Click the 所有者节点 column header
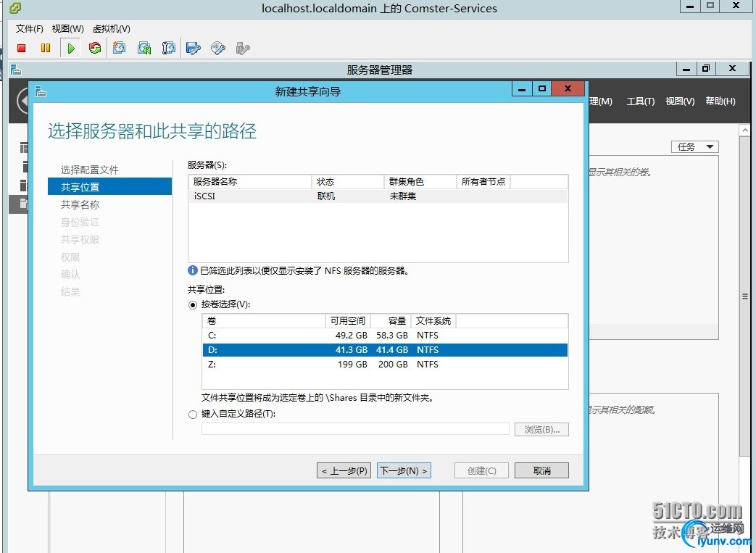Screen dimensions: 756x553 (x=483, y=182)
